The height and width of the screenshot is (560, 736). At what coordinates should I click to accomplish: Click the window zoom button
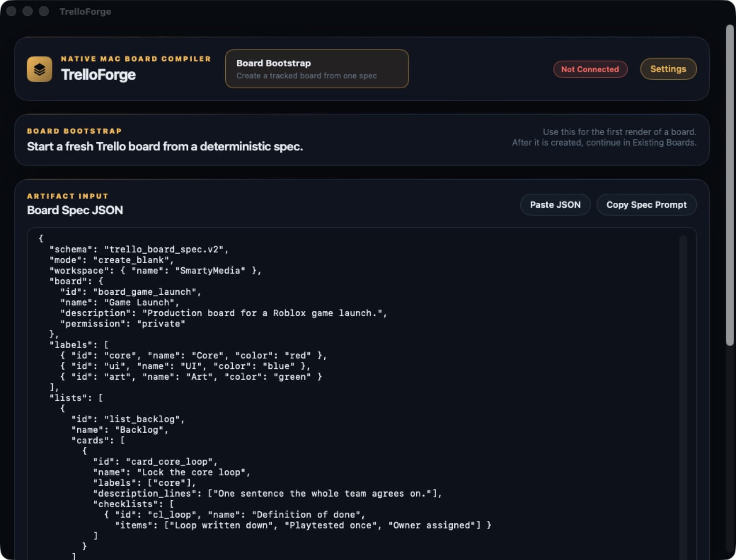coord(44,11)
